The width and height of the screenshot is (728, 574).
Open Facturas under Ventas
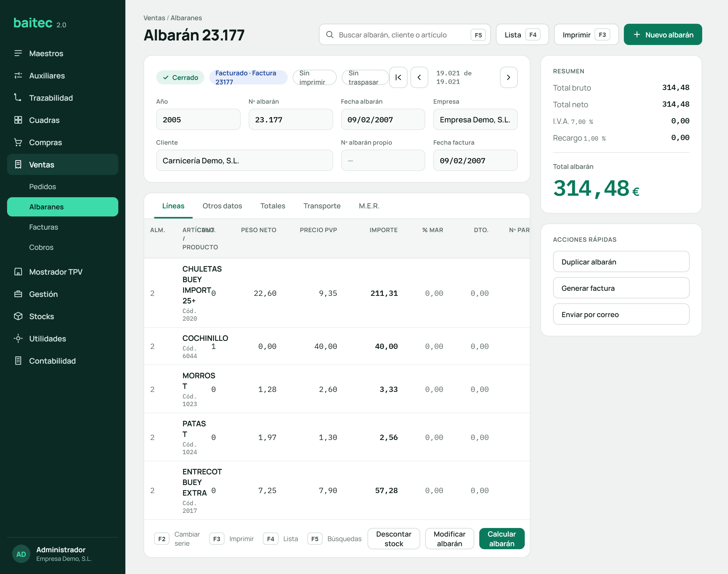coord(62,227)
